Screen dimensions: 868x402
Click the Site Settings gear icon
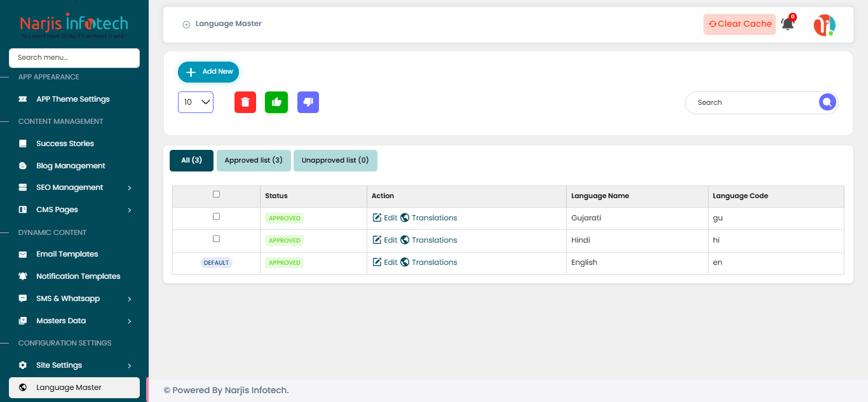tap(23, 365)
